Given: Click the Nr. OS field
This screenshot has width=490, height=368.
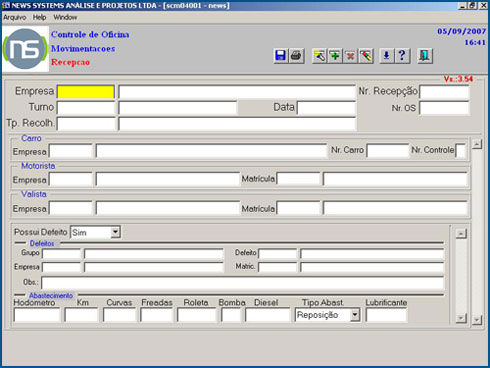Looking at the screenshot, I should (x=444, y=108).
